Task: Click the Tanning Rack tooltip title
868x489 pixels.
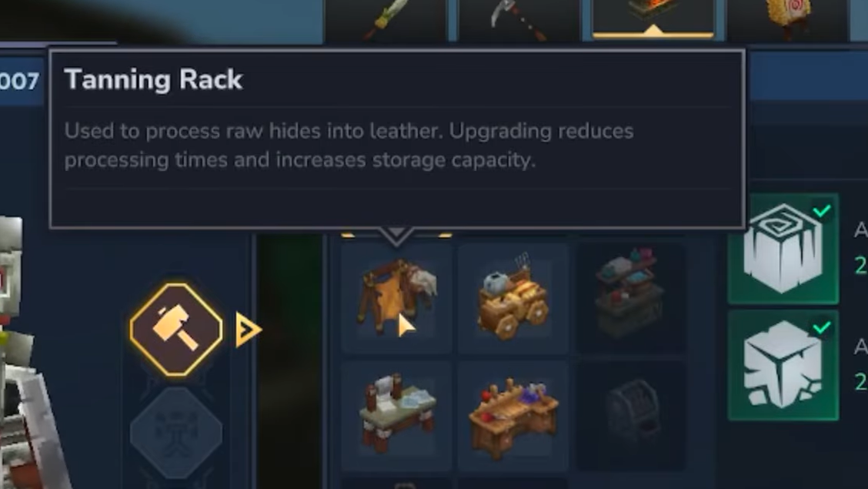Action: 153,80
